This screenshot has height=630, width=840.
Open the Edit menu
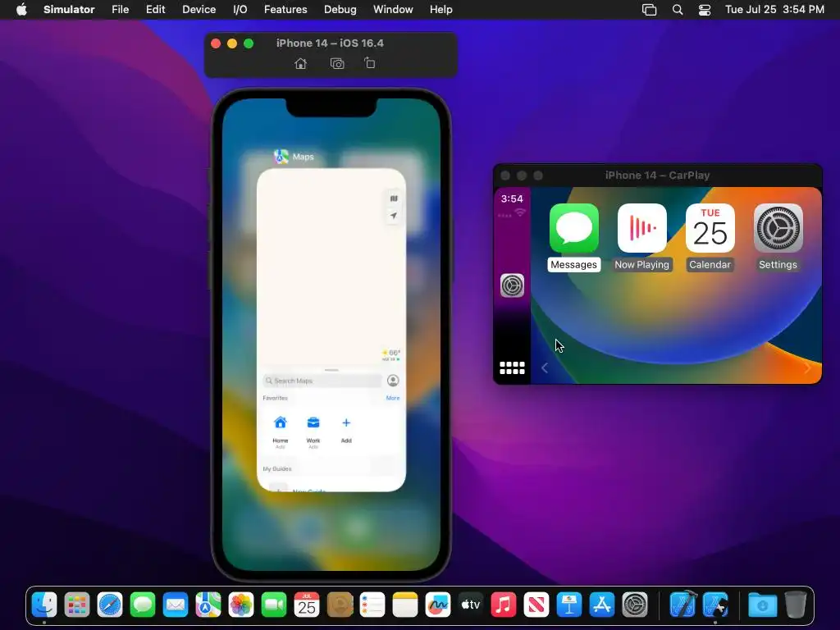[155, 10]
